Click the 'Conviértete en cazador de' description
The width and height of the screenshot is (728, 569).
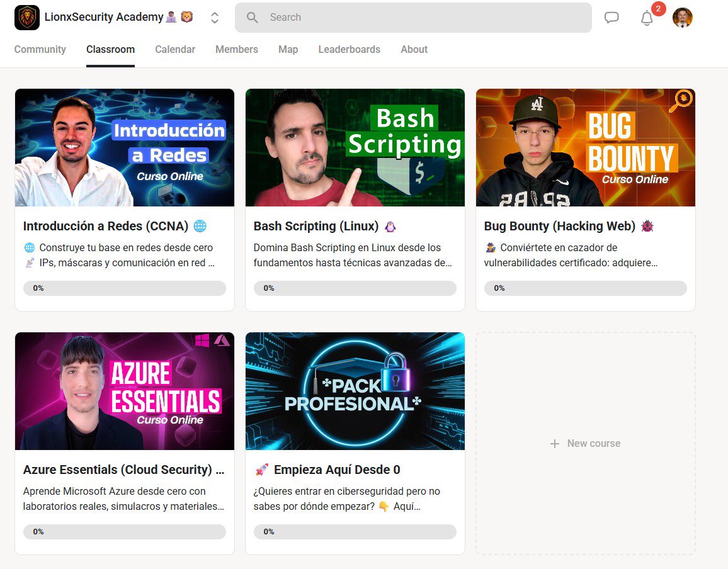[571, 256]
